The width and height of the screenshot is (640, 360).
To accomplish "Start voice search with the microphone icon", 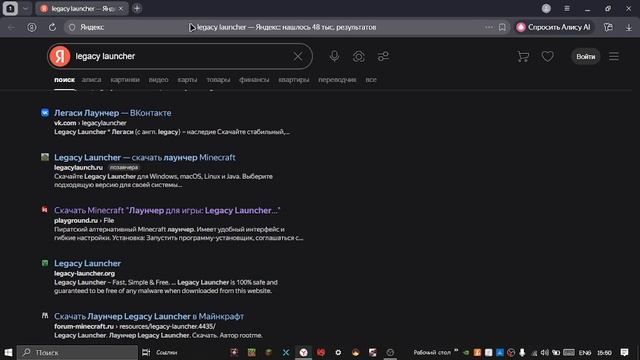I will [334, 56].
